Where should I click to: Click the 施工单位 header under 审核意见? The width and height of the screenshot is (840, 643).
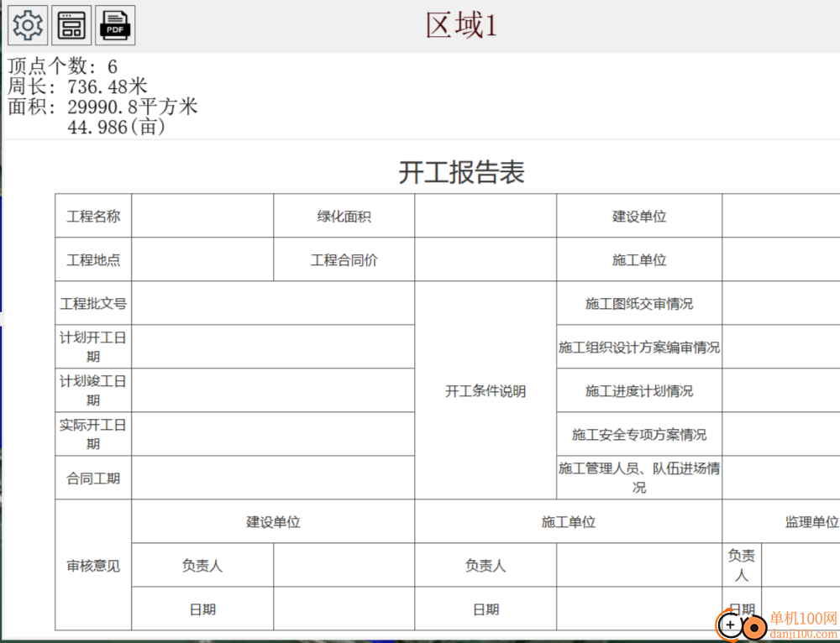pyautogui.click(x=569, y=521)
